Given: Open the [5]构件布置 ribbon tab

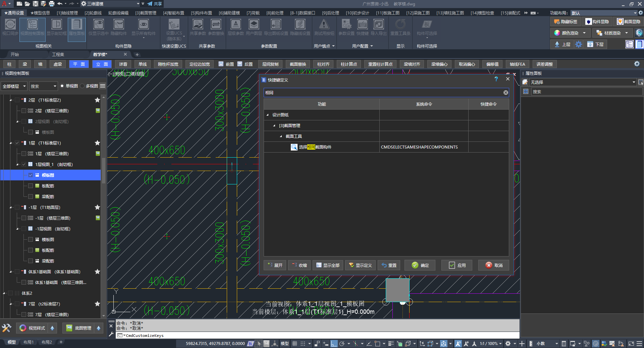Looking at the screenshot, I should point(201,13).
